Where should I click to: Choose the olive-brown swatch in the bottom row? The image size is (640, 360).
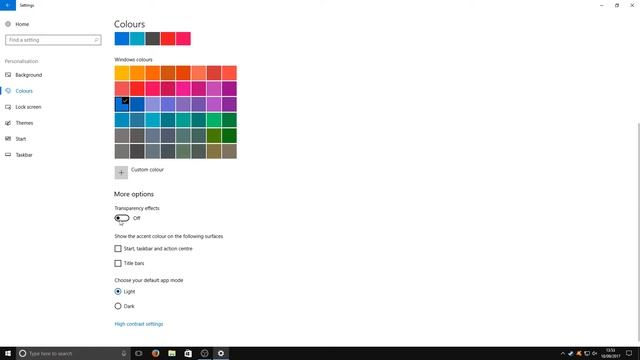(214, 151)
